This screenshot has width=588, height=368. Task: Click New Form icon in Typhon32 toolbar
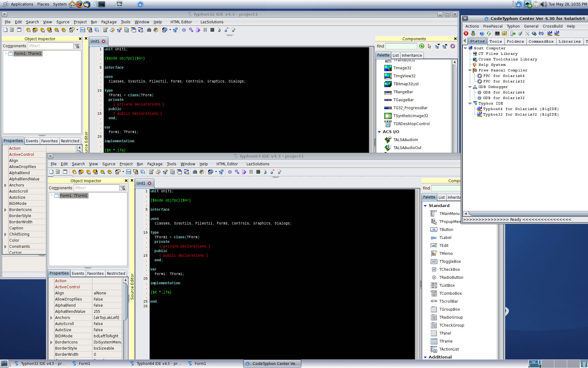coord(19,30)
